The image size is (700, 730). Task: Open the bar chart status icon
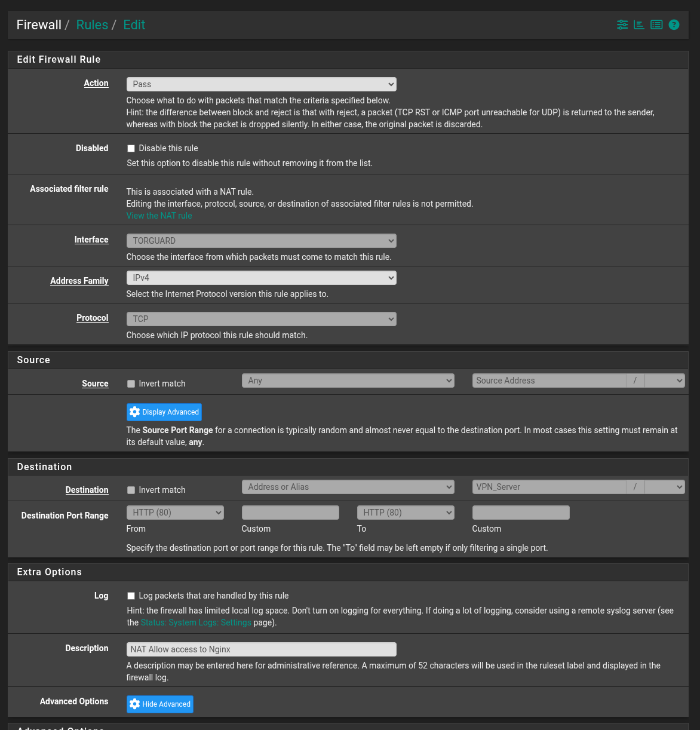639,25
